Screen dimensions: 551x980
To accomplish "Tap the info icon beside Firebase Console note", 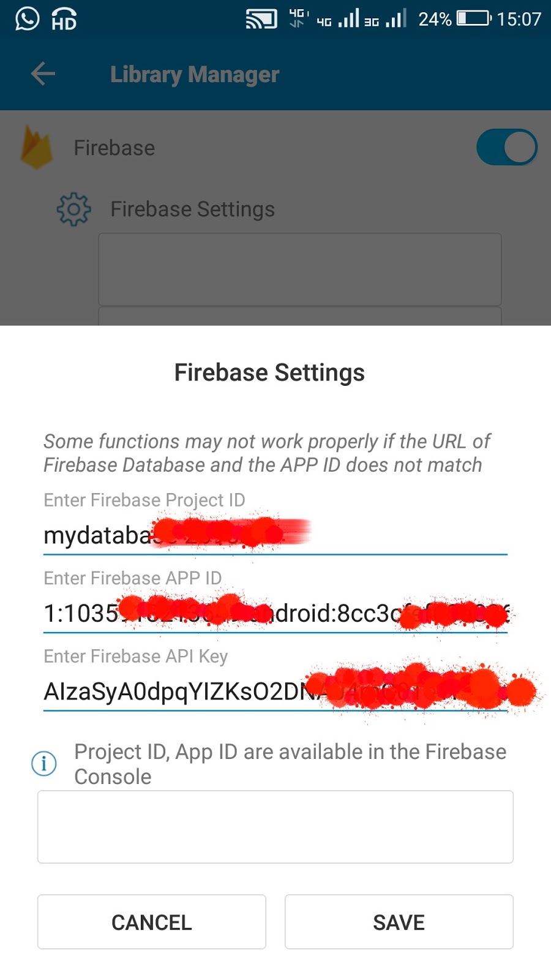I will (44, 763).
